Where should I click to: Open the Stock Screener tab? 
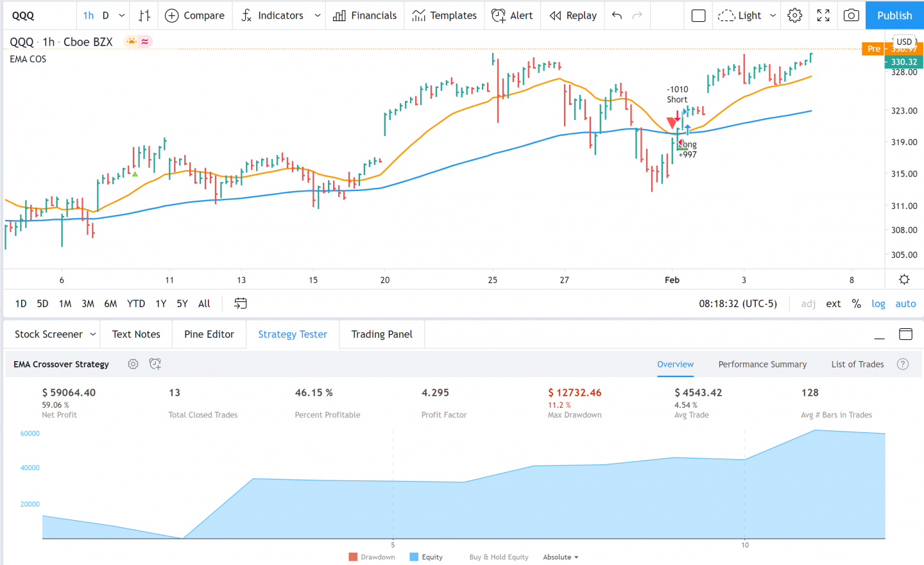point(49,334)
